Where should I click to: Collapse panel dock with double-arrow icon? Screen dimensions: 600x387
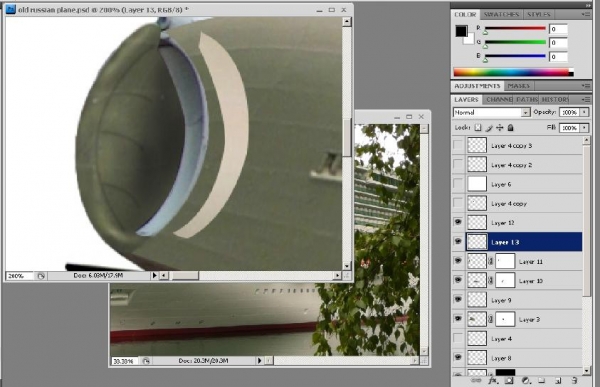point(588,5)
